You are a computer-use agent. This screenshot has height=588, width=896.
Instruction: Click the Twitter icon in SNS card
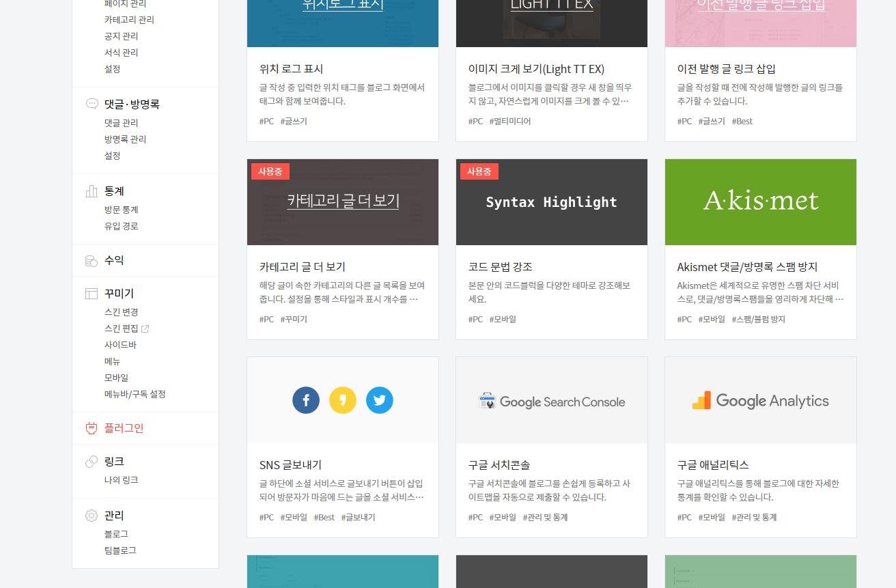coord(380,400)
